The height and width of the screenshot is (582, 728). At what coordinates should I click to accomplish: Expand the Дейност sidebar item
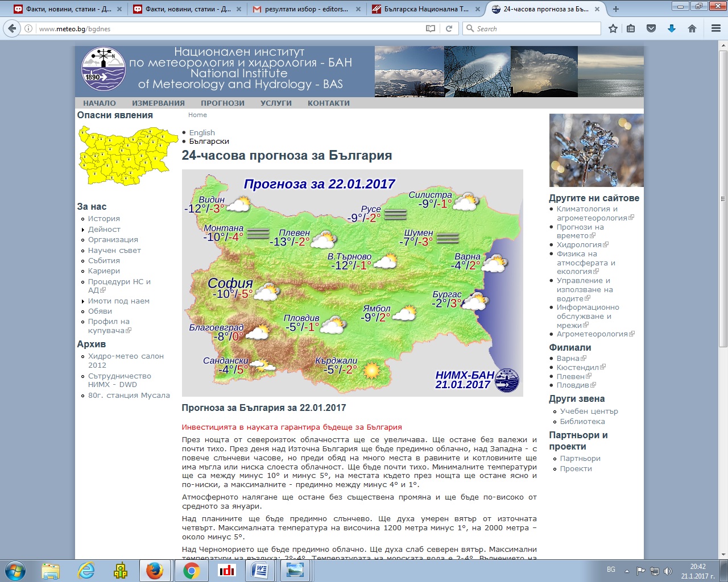(x=104, y=230)
